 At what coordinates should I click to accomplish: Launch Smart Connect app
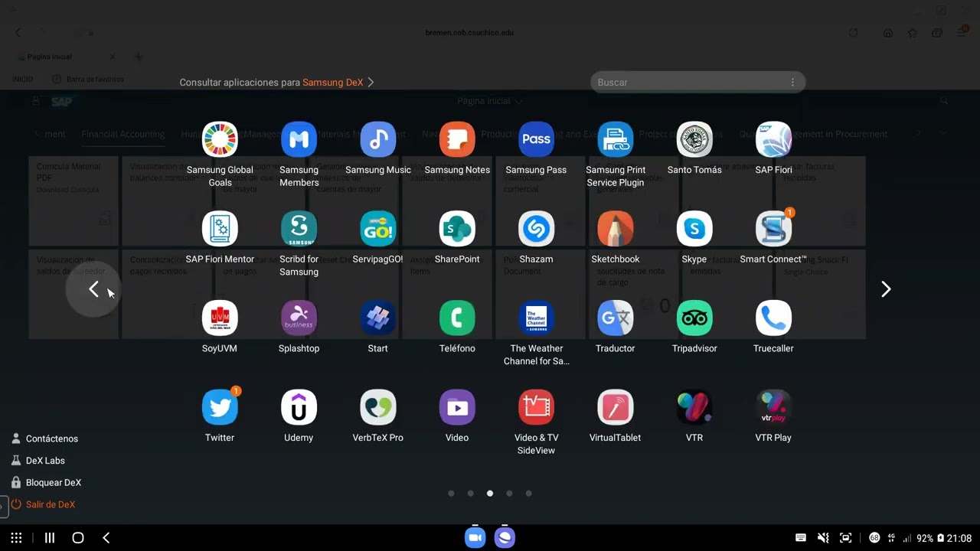tap(773, 229)
